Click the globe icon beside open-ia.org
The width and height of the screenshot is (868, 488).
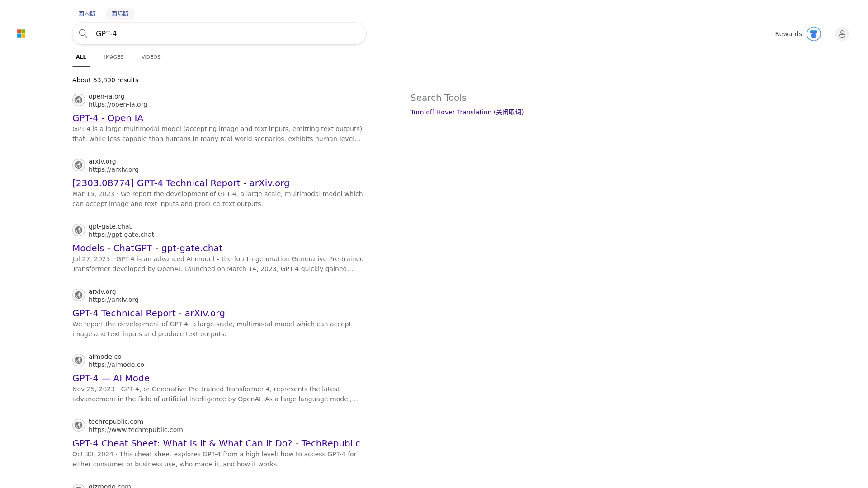click(79, 100)
